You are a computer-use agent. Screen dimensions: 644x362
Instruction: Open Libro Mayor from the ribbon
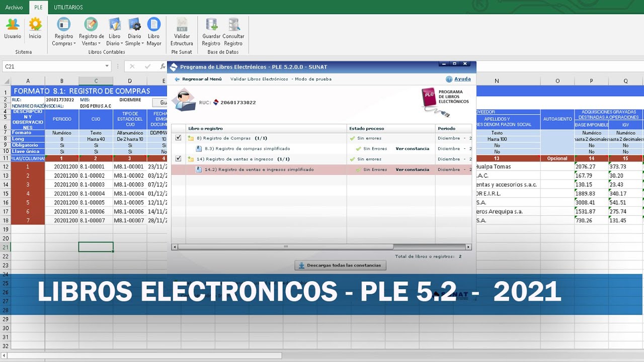[x=154, y=32]
